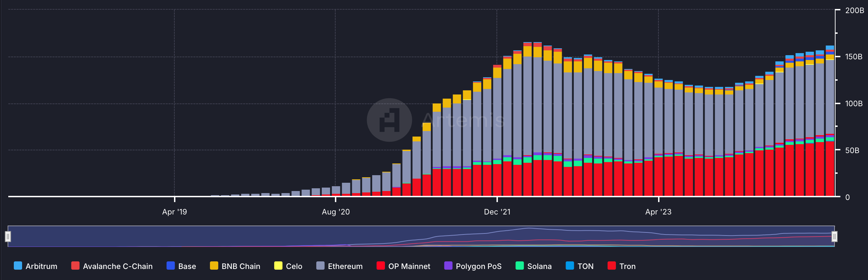This screenshot has height=280, width=868.
Task: Click the Dec '21 axis label
Action: point(497,212)
